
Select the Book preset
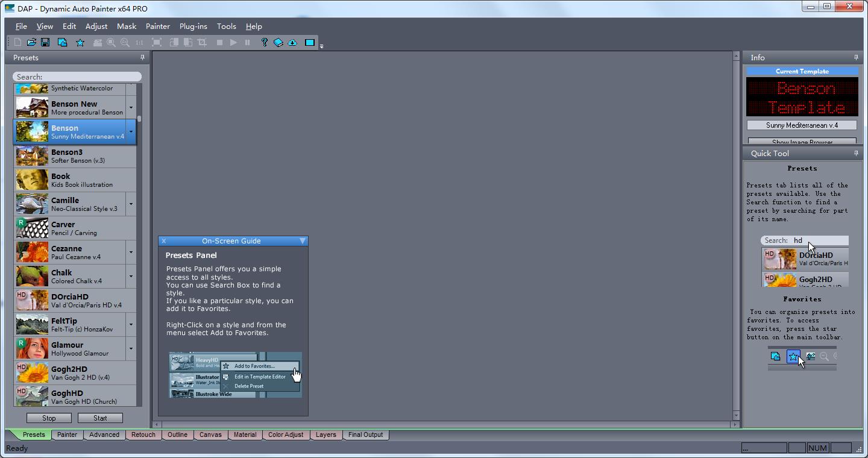pyautogui.click(x=75, y=180)
